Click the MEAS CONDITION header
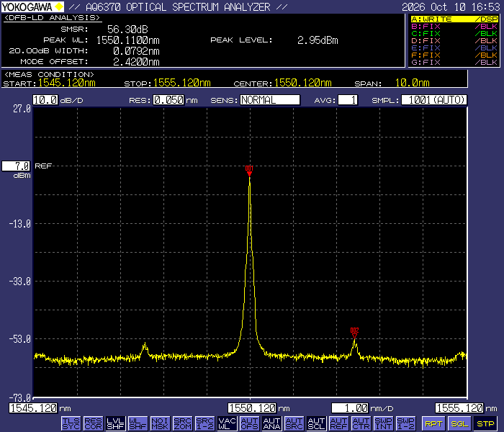 point(49,75)
